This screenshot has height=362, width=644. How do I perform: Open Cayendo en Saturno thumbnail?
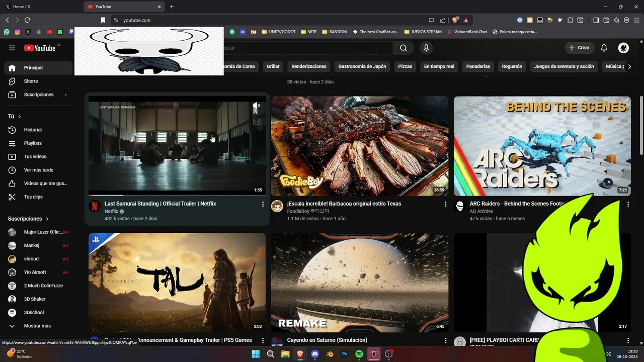(x=360, y=282)
